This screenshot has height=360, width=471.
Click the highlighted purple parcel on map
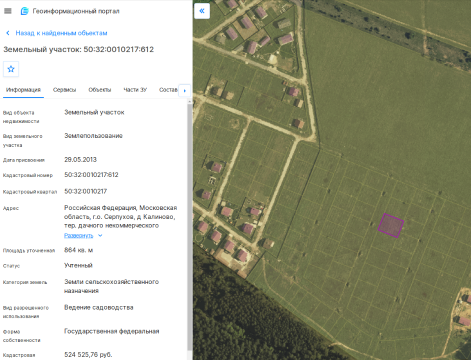(x=391, y=226)
